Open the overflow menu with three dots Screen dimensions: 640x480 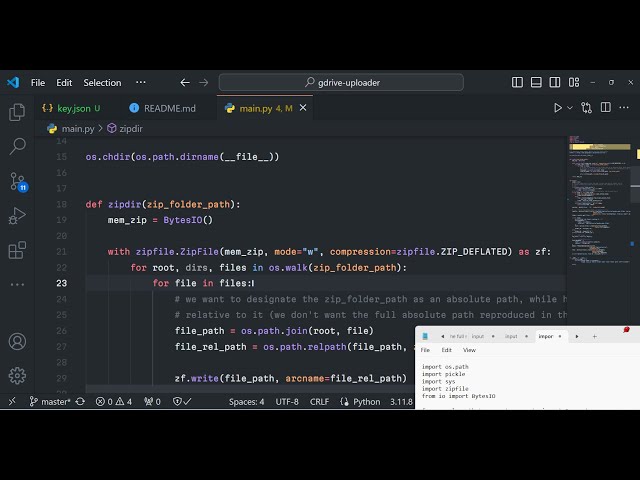(x=140, y=83)
